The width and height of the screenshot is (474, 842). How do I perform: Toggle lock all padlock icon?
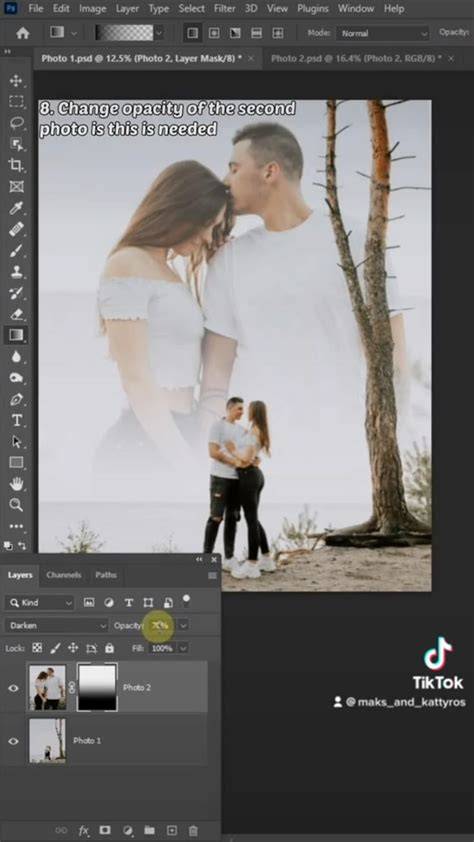point(110,648)
